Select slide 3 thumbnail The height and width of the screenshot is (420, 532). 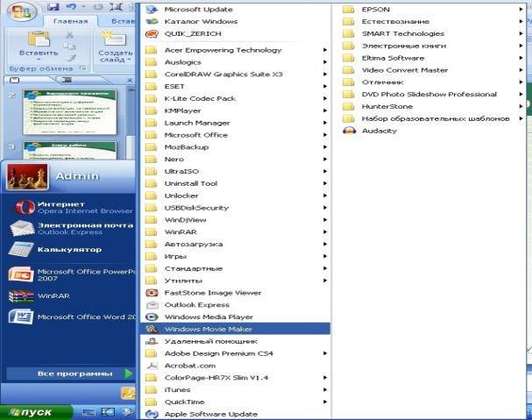tap(69, 151)
